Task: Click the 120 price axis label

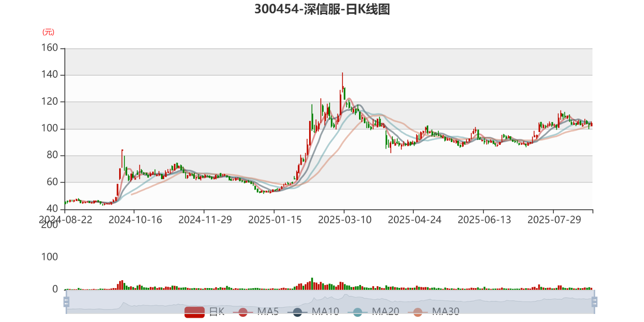Action: pos(50,101)
